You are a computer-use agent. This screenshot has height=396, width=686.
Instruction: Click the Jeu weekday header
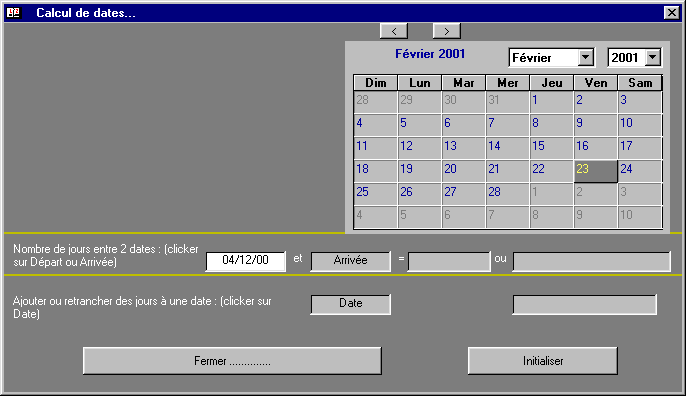coord(551,83)
